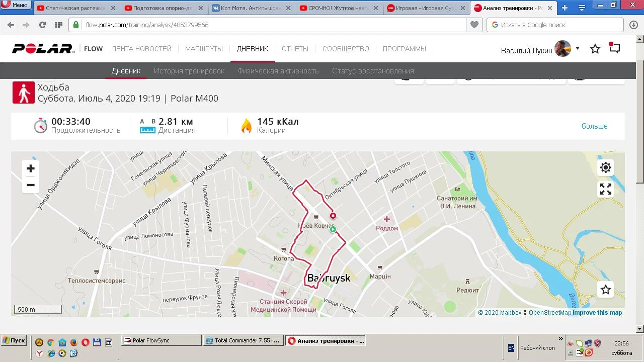Image resolution: width=644 pixels, height=362 pixels.
Task: Add page to bookmarks with heart icon
Action: pos(474,25)
